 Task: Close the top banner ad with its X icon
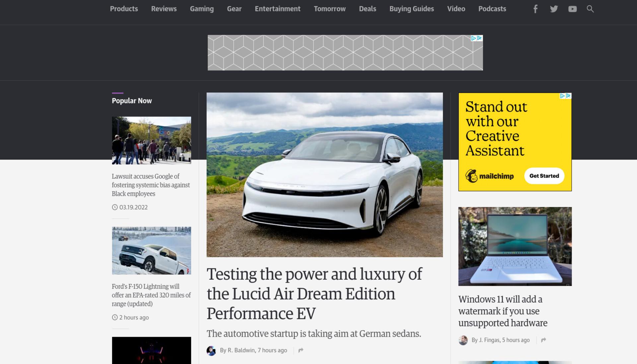(x=479, y=38)
